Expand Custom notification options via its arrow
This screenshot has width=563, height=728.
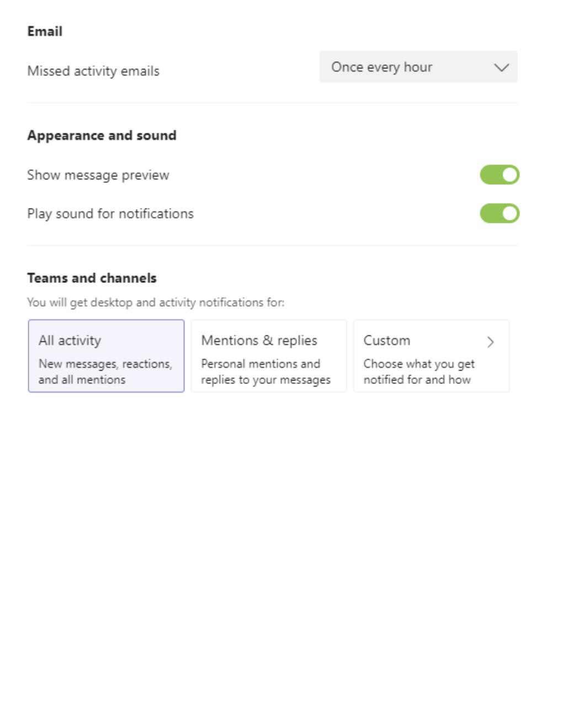click(x=491, y=340)
